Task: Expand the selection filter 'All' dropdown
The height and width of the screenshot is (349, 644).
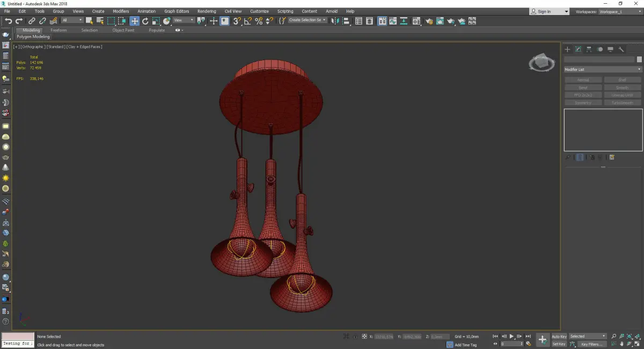Action: coord(72,20)
